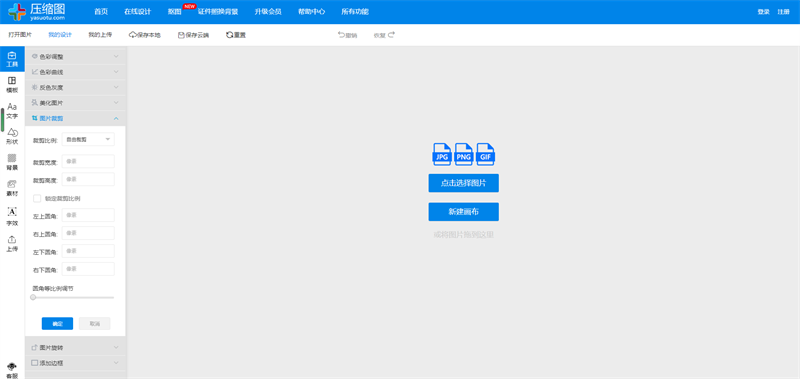Focus the 右上圆角 top-right radius field

[x=88, y=233]
